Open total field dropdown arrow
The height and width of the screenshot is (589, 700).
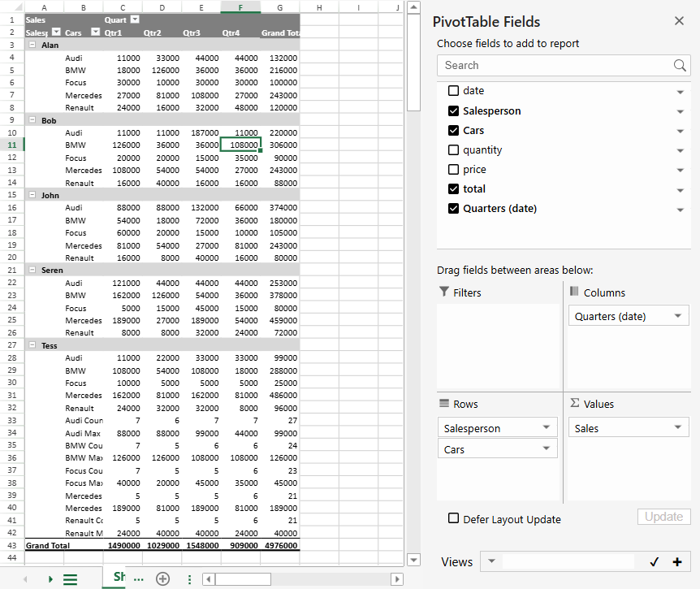[680, 190]
